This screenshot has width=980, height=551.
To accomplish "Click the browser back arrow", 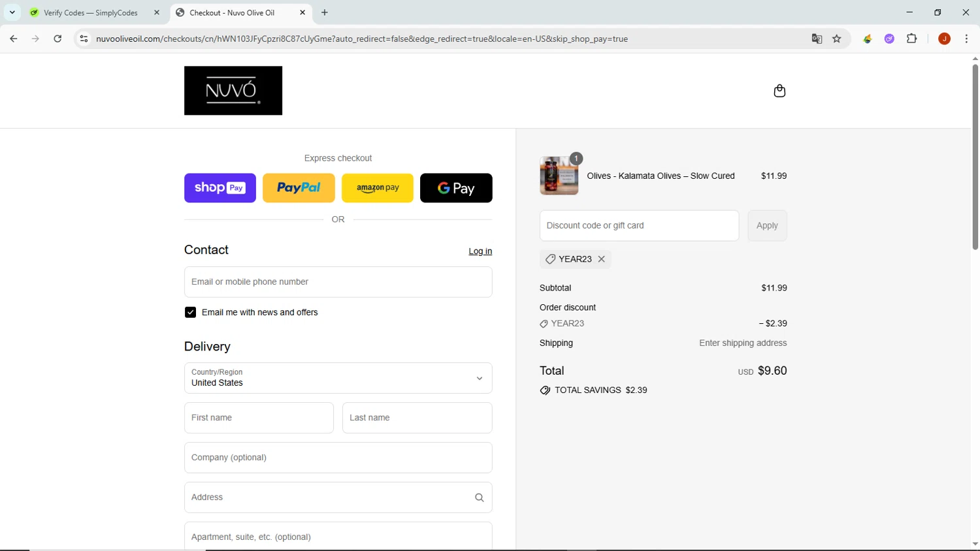I will [x=14, y=39].
